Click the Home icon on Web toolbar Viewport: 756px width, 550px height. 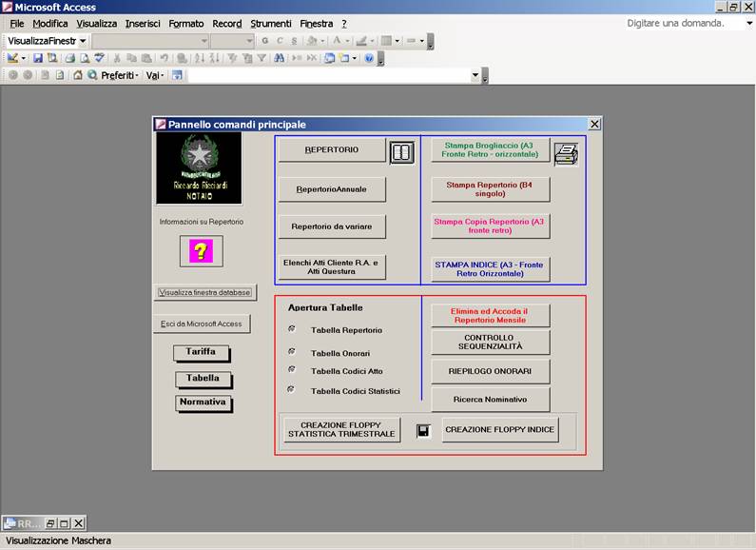tap(78, 75)
